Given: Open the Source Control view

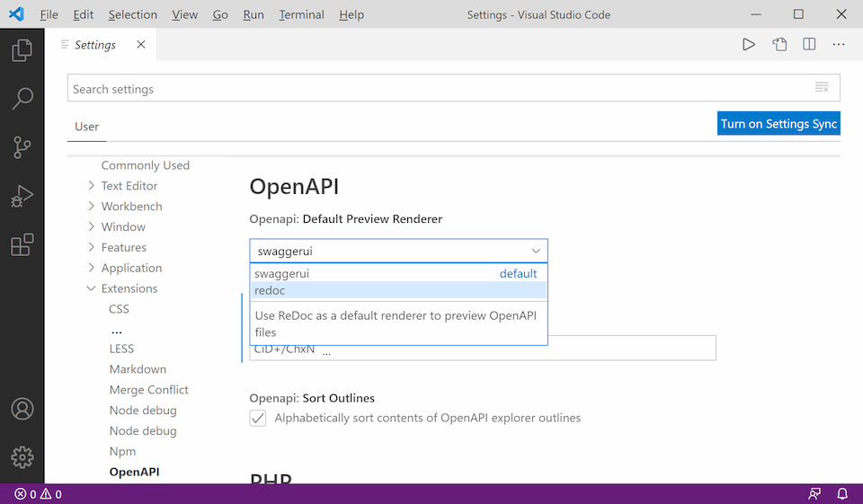Looking at the screenshot, I should (x=22, y=147).
